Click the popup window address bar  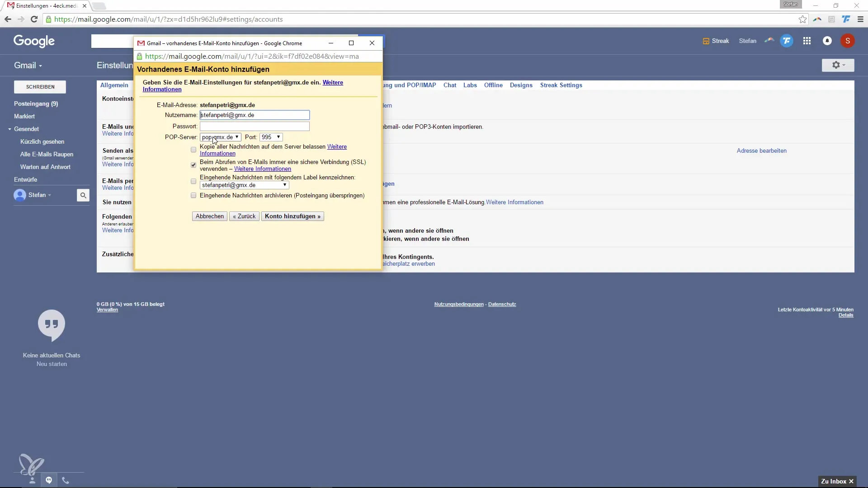pyautogui.click(x=258, y=56)
